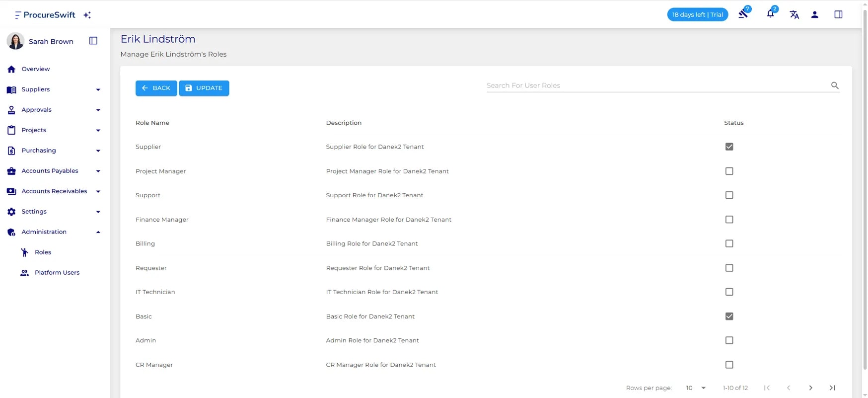Click the Sarah Brown user name

[x=51, y=41]
